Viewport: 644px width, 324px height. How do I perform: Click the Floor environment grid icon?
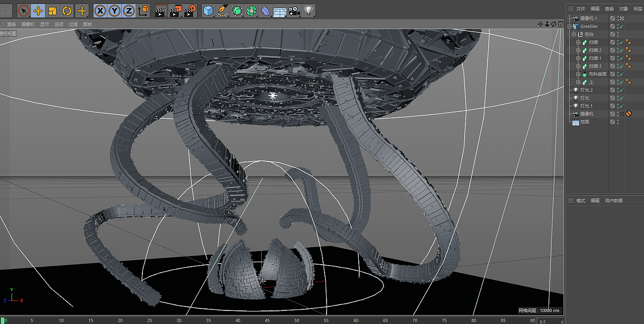[x=280, y=11]
